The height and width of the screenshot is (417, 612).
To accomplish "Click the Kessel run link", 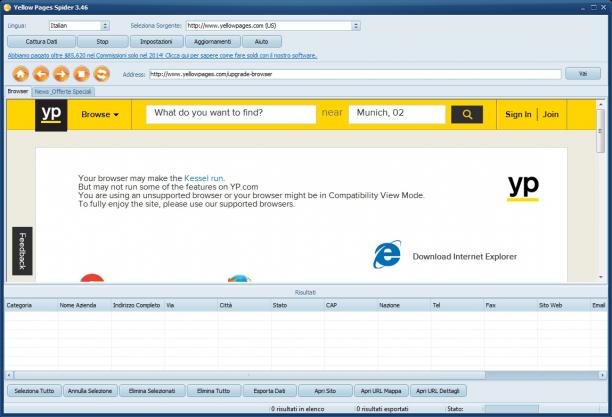I will tap(205, 178).
